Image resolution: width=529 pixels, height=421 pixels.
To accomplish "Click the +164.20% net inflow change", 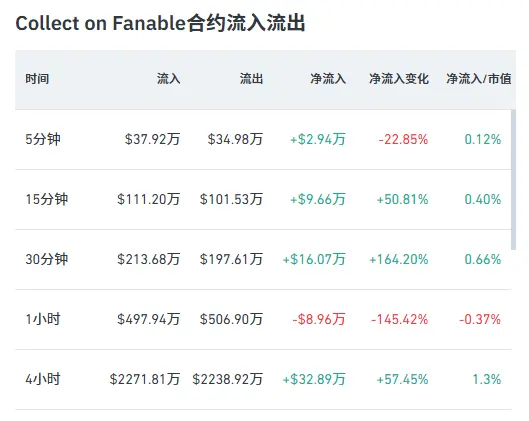I will [x=399, y=259].
